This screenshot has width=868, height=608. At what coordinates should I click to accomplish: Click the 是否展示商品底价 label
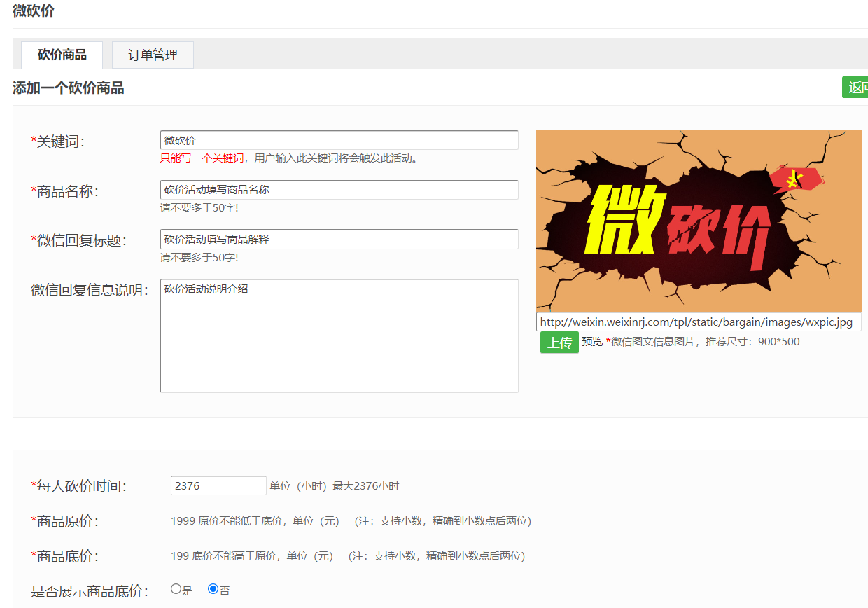90,591
